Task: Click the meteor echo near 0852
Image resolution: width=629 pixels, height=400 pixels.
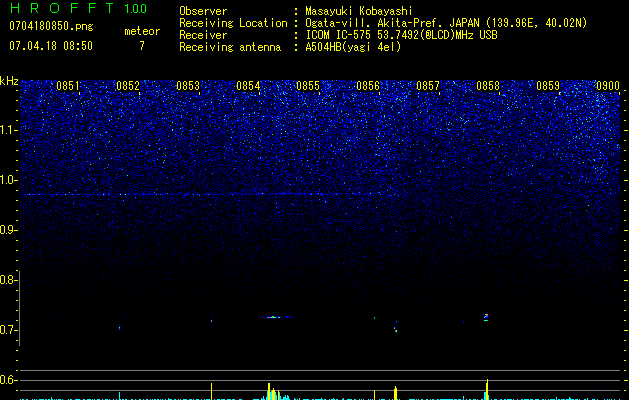Action: coord(120,328)
